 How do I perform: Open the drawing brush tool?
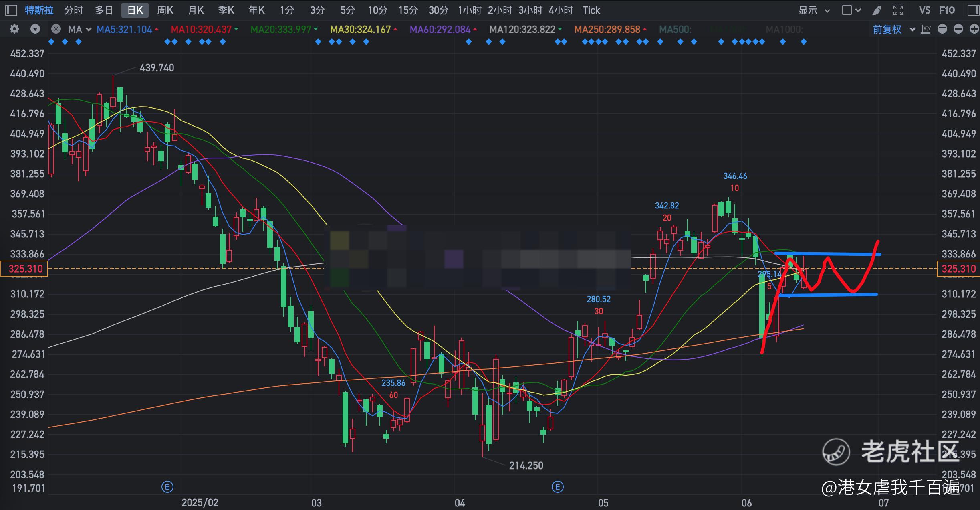877,10
